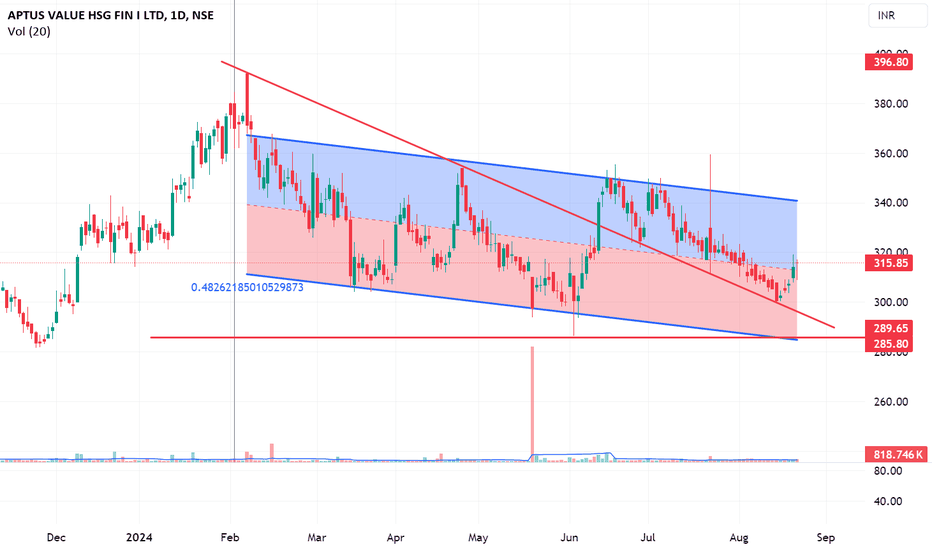Screen dimensions: 932x550
Task: Click the Jul date axis label
Action: 648,538
